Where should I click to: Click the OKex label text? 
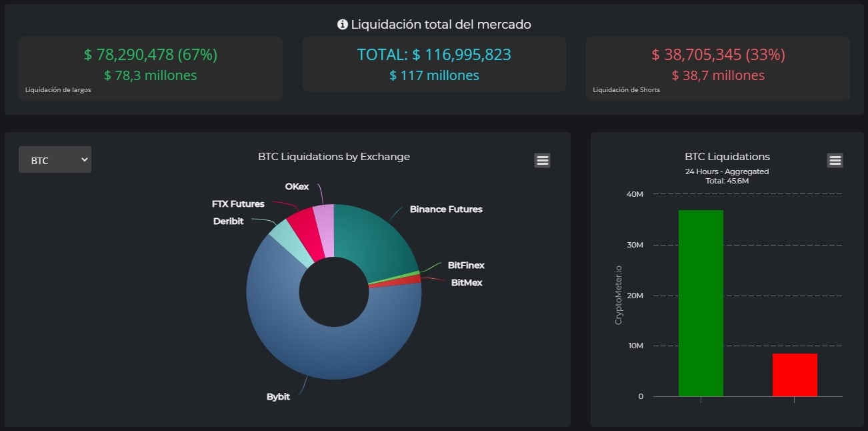[x=297, y=186]
